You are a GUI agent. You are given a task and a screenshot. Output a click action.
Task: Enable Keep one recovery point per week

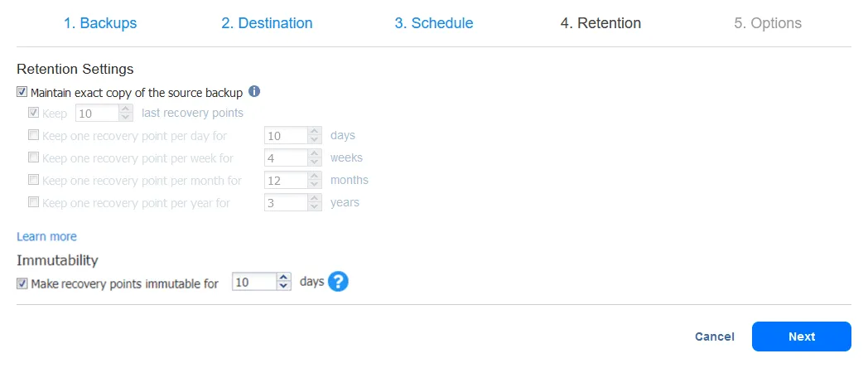tap(34, 157)
